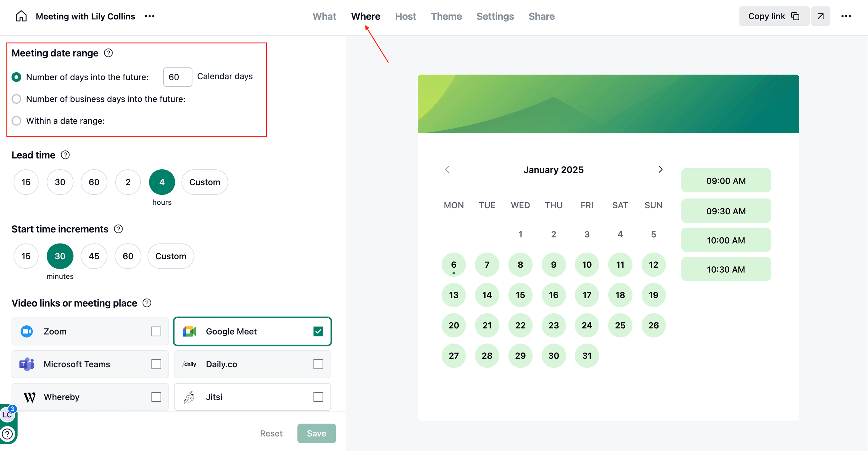
Task: Open the meeting title three-dot menu
Action: click(x=149, y=16)
